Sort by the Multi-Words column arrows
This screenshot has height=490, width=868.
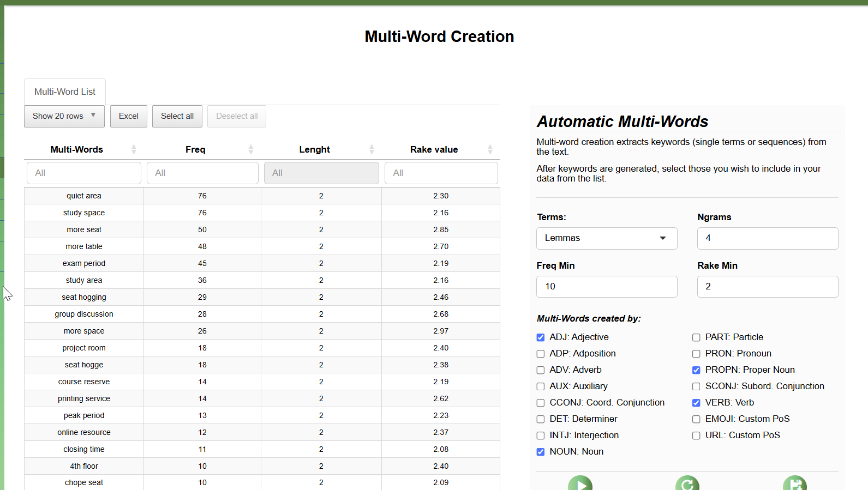[134, 149]
